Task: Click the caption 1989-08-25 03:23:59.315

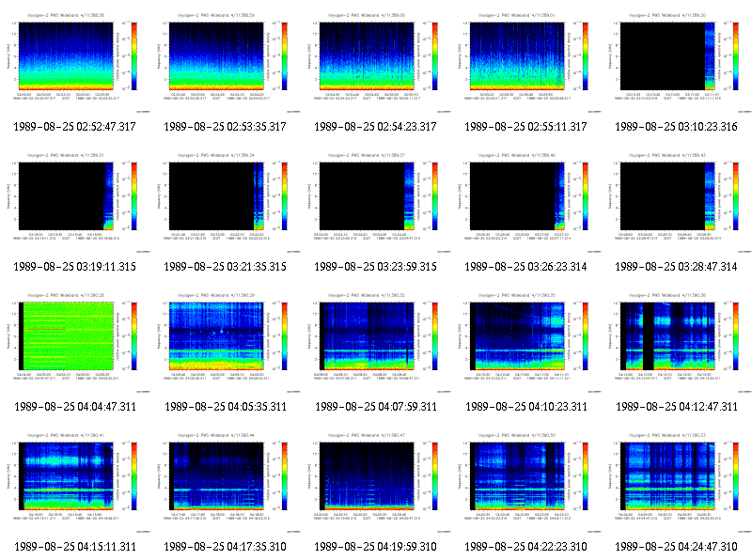Action: [x=375, y=267]
